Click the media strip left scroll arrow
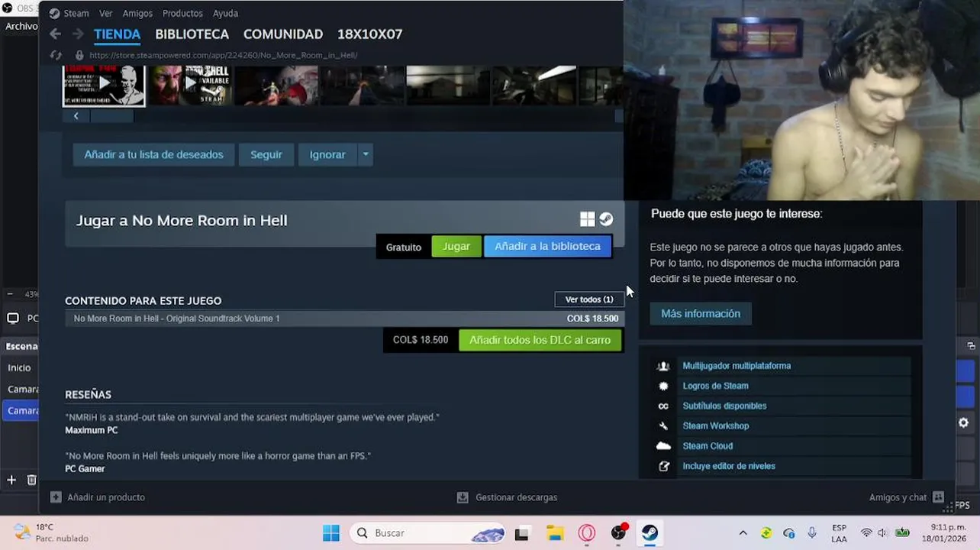Viewport: 980px width, 550px height. pos(76,116)
